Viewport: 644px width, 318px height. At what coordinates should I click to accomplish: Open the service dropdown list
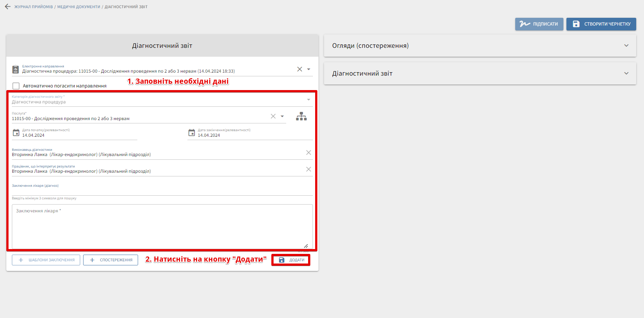282,116
